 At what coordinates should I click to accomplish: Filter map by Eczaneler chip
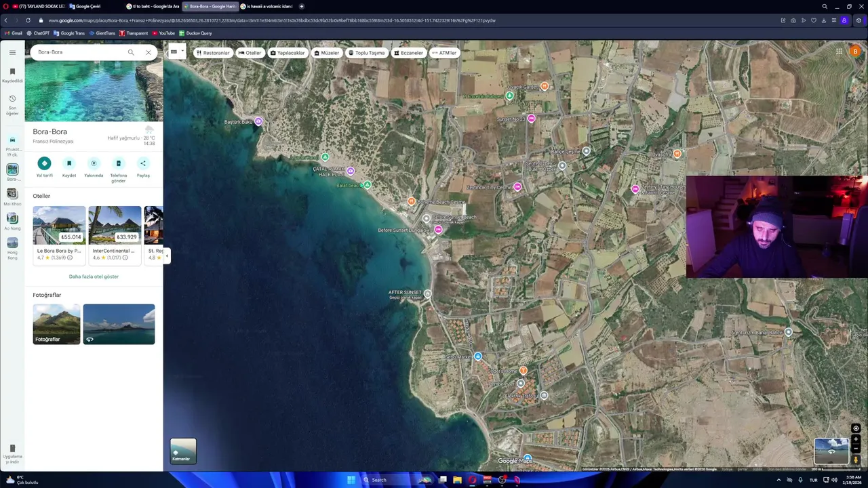tap(409, 53)
